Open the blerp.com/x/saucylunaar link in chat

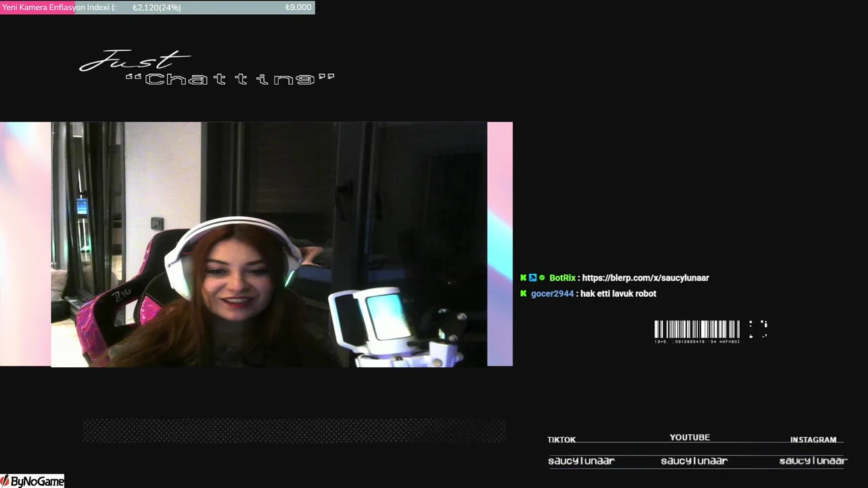pyautogui.click(x=646, y=278)
